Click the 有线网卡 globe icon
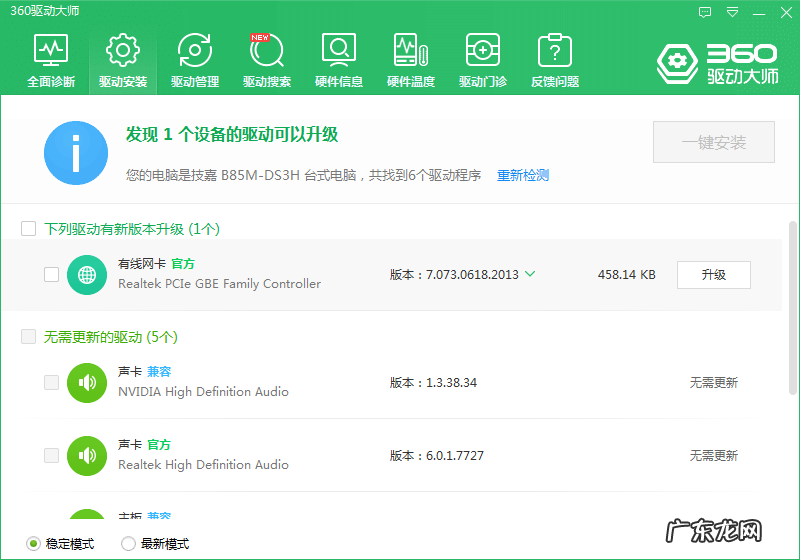The height and width of the screenshot is (560, 800). [x=87, y=275]
